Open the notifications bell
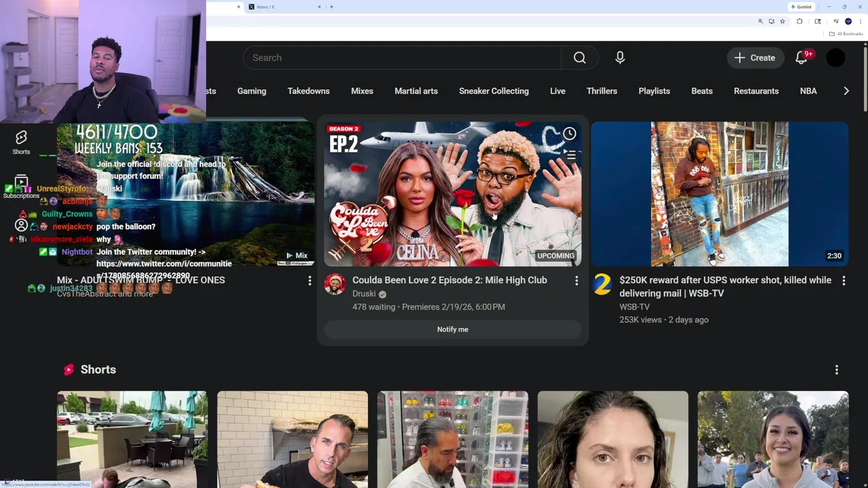This screenshot has width=868, height=488. point(802,58)
